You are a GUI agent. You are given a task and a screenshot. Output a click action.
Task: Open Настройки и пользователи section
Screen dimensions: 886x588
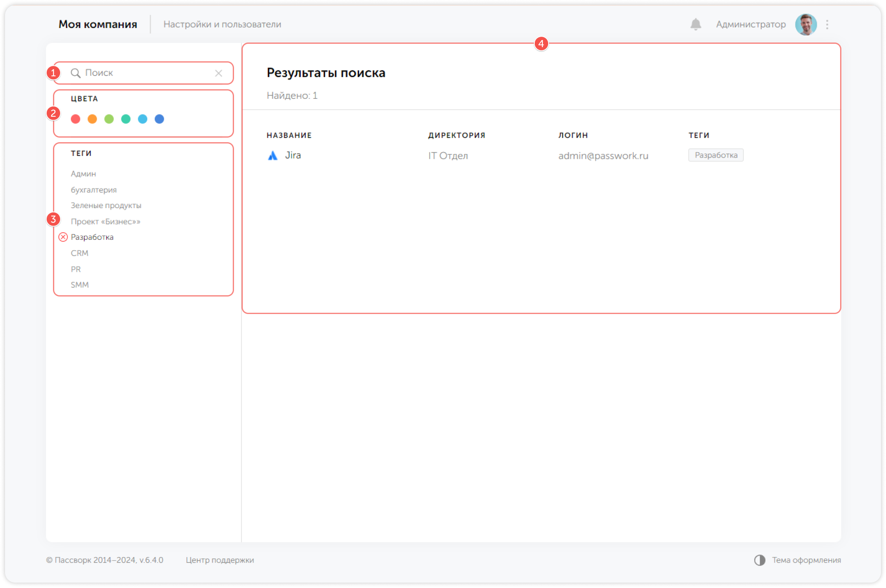[x=222, y=24]
